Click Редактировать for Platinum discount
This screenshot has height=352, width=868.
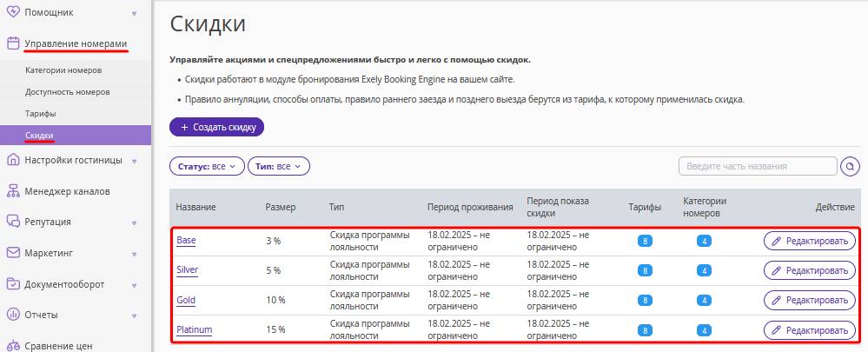[810, 330]
